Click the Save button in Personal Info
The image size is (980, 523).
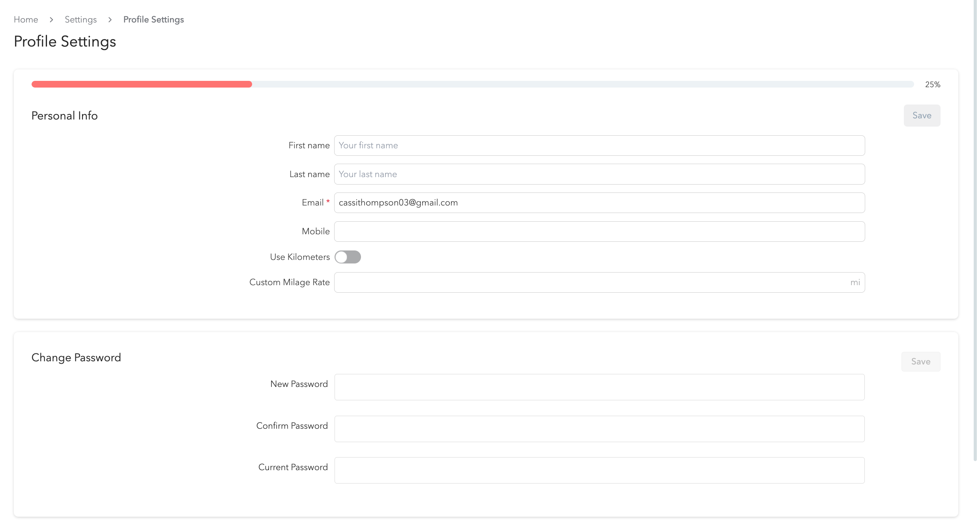coord(922,115)
